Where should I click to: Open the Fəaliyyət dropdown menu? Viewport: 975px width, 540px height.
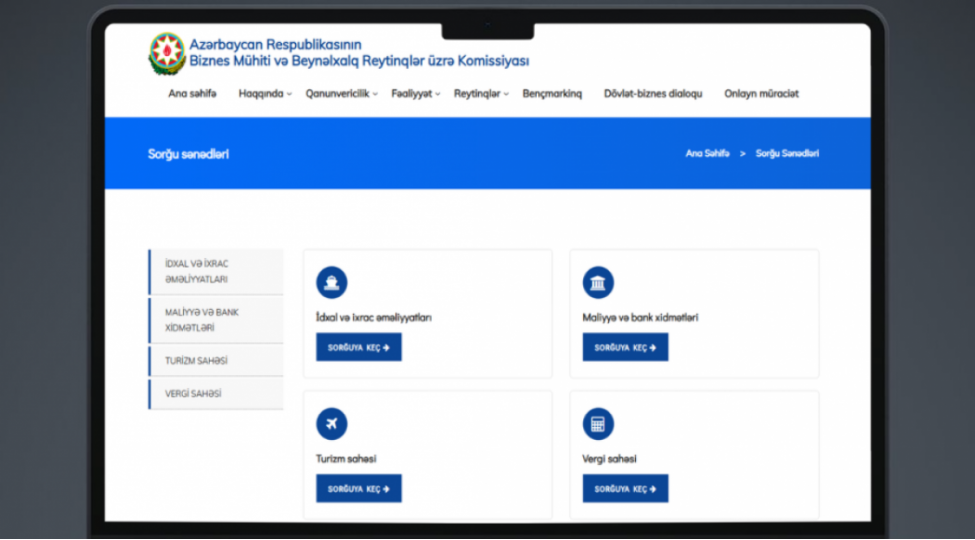coord(415,94)
